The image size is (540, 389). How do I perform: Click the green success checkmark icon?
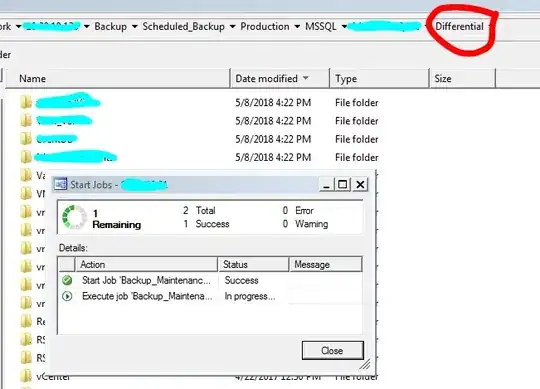(x=67, y=280)
